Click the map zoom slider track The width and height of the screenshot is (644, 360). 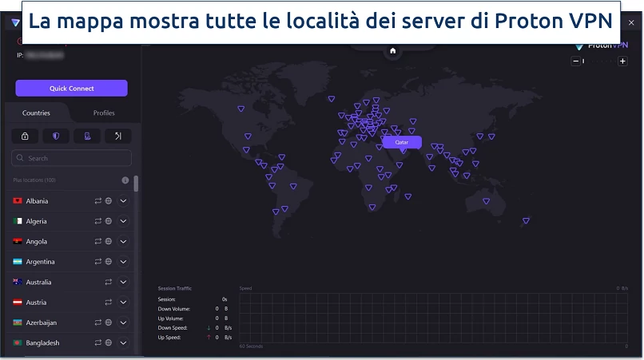click(599, 61)
